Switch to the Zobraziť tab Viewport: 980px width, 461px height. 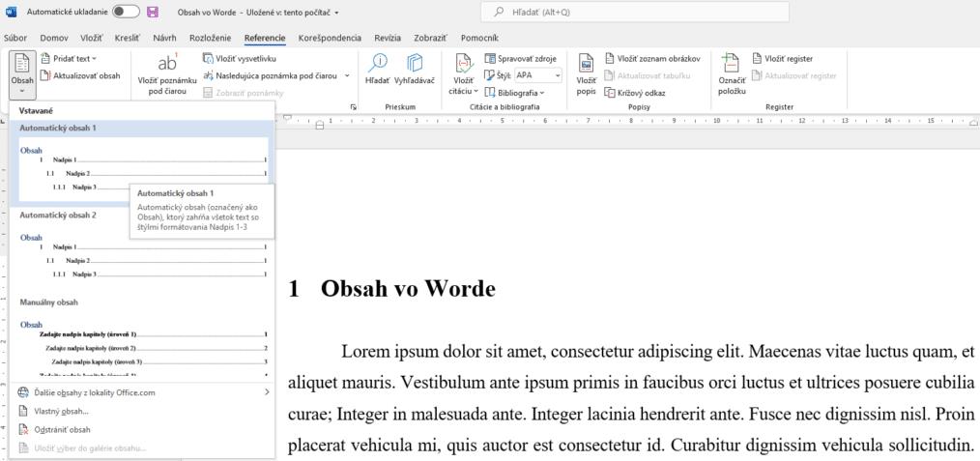(x=430, y=38)
